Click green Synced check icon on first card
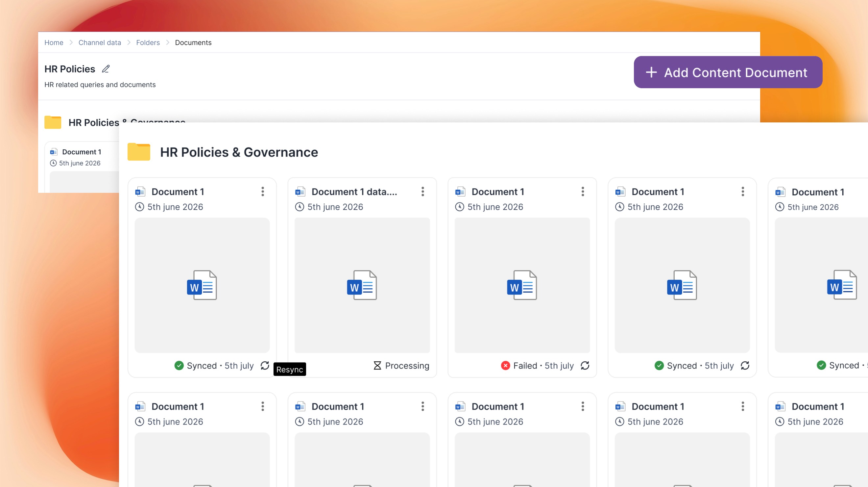This screenshot has width=868, height=487. pos(179,366)
